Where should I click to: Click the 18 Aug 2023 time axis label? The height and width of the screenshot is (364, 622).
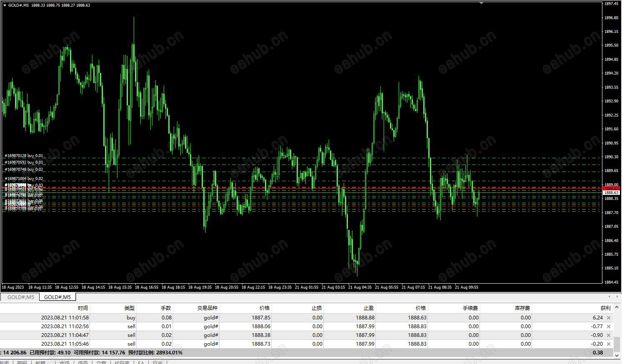coord(13,287)
